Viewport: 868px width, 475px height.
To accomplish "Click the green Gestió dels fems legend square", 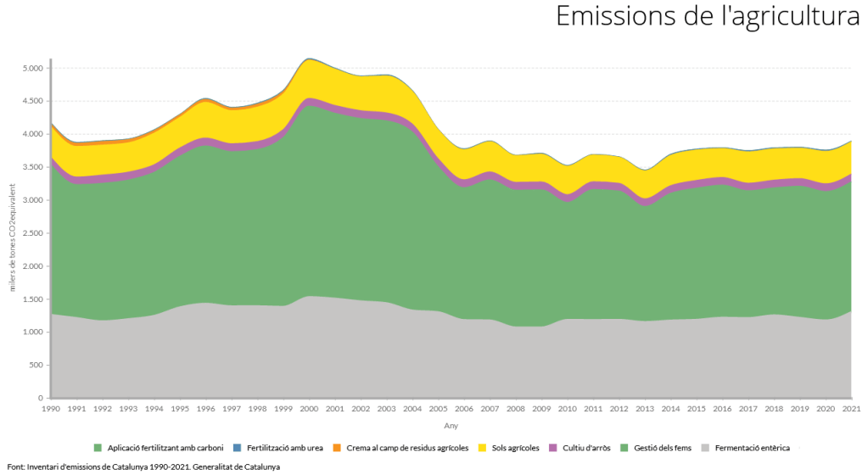I will tap(626, 447).
